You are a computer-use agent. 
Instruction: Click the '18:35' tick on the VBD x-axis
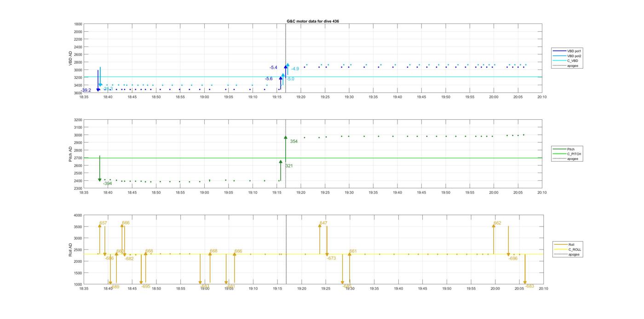coord(84,97)
